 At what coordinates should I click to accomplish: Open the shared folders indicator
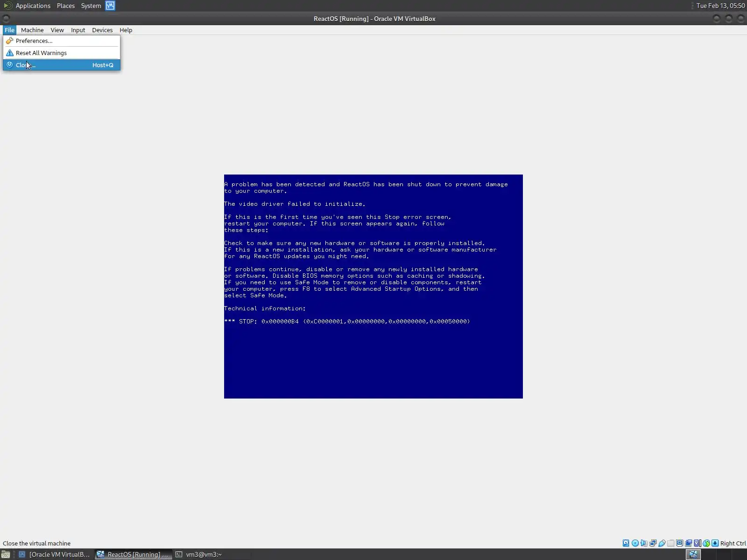point(670,543)
